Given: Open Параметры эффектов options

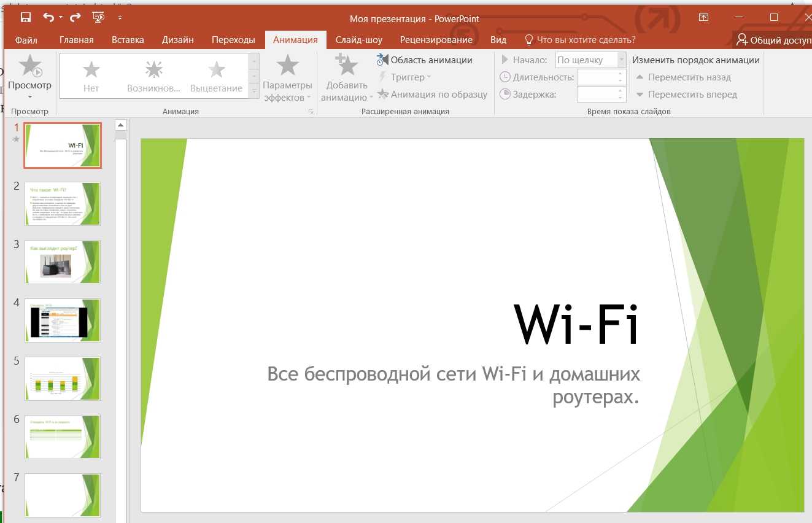Looking at the screenshot, I should [287, 78].
